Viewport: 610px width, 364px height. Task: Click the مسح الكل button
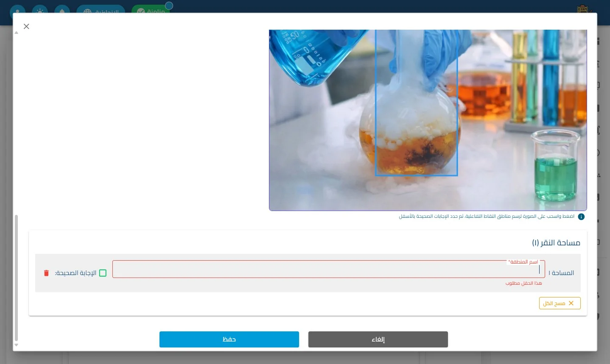click(x=560, y=303)
